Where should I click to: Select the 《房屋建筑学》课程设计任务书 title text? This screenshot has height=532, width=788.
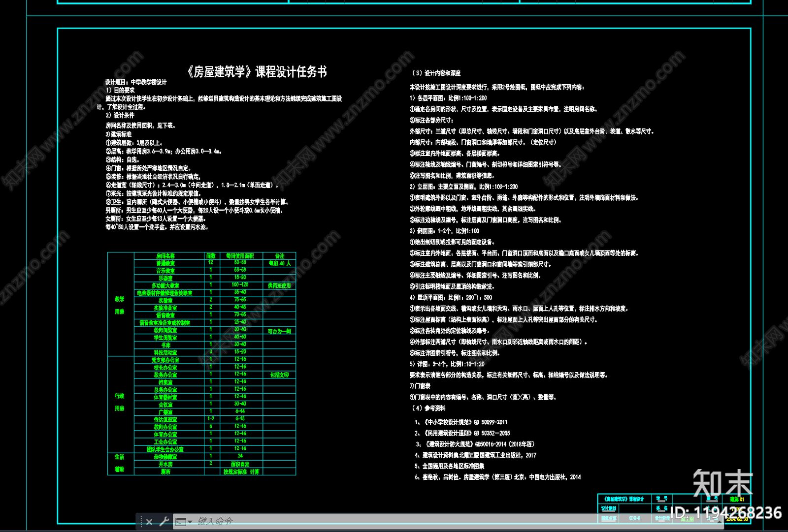coord(256,72)
